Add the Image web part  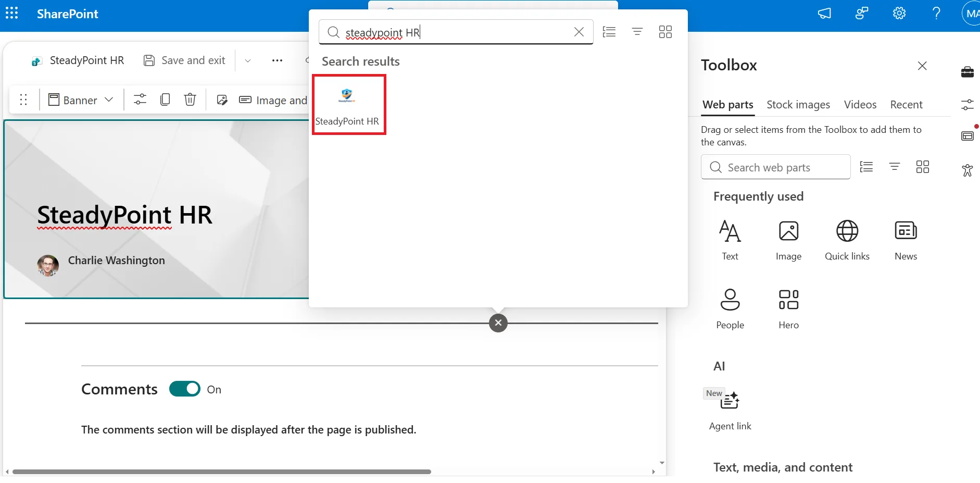(788, 240)
